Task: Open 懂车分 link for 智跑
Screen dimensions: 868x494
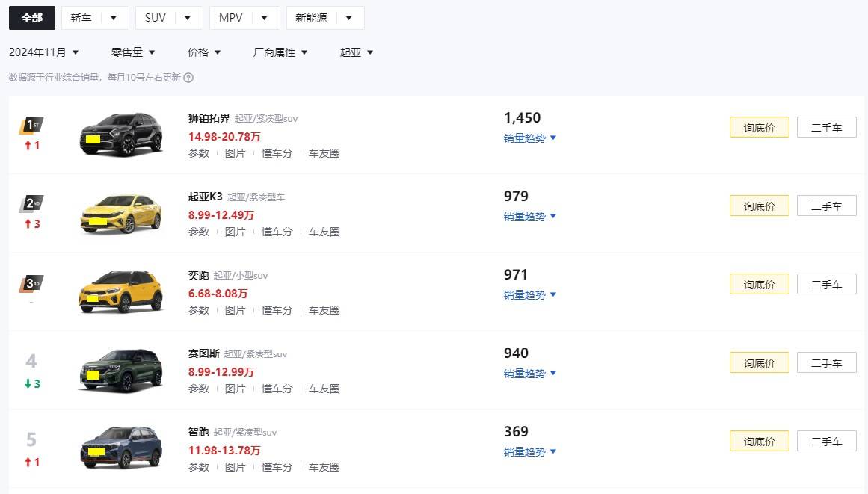Action: click(x=277, y=467)
